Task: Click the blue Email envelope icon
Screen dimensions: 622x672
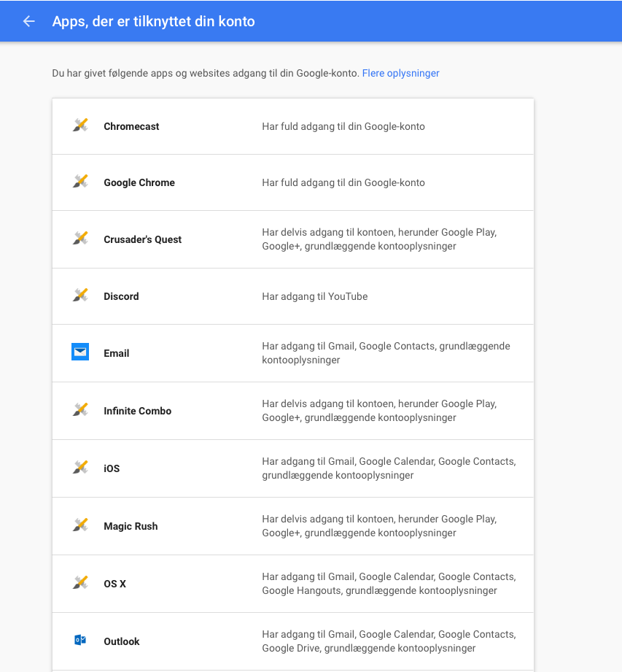Action: click(x=80, y=352)
